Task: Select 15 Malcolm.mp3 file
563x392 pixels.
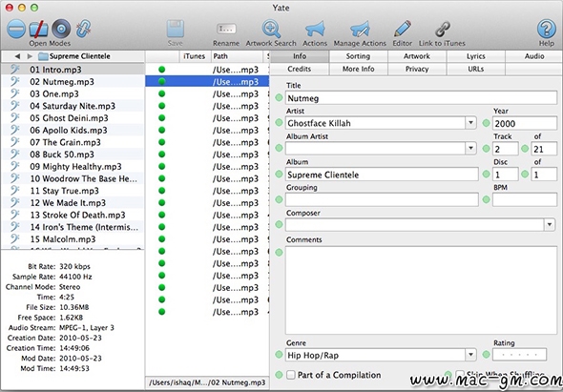Action: pos(73,239)
